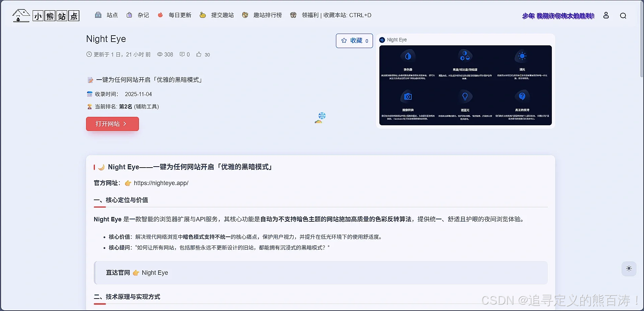644x311 pixels.
Task: Click the clock icon beside 更新于
Action: [x=89, y=54]
